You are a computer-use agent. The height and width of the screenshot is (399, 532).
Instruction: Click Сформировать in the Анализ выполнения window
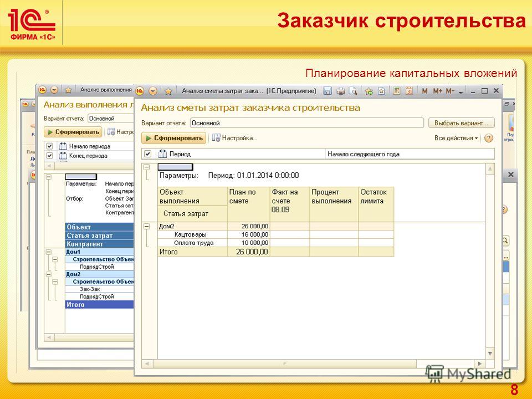pyautogui.click(x=73, y=132)
